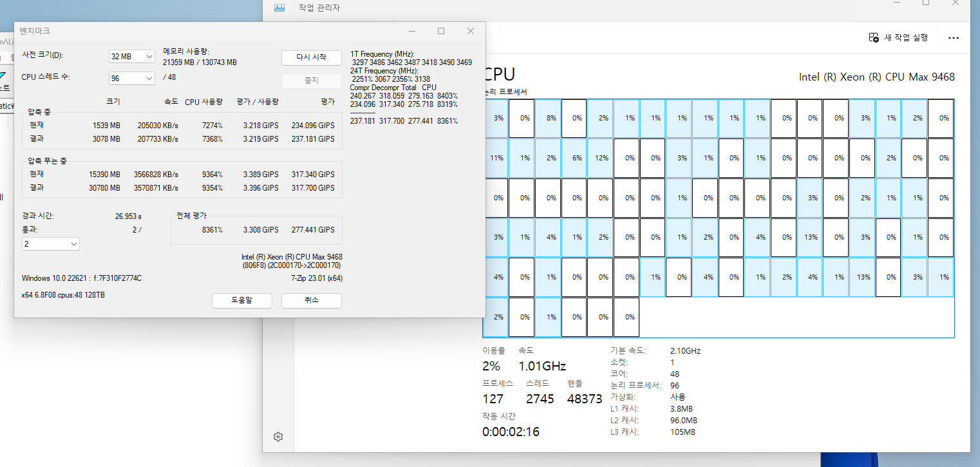
Task: Click the handles count 48373
Action: 585,399
